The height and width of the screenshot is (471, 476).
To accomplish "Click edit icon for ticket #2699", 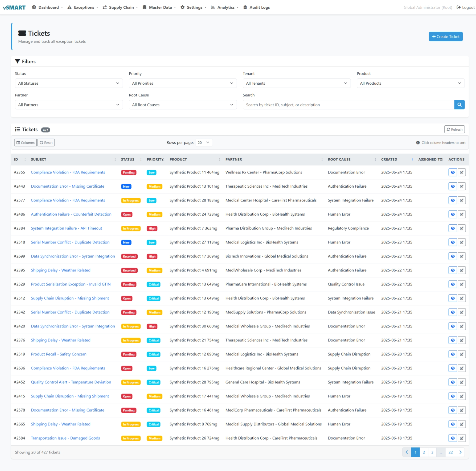I will (x=462, y=257).
